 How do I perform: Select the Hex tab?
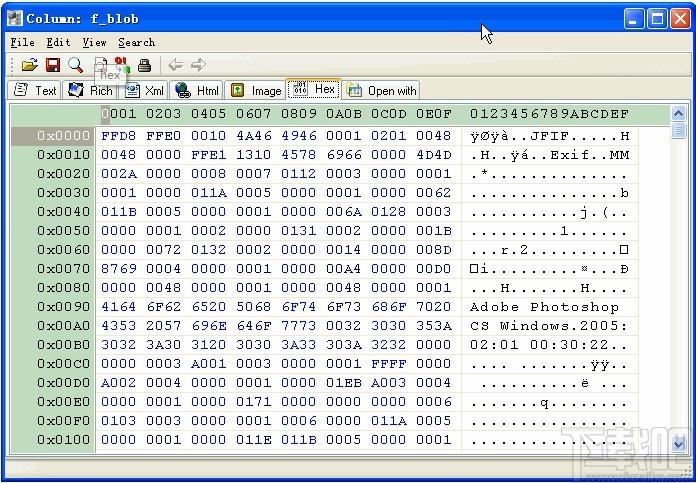[x=314, y=89]
